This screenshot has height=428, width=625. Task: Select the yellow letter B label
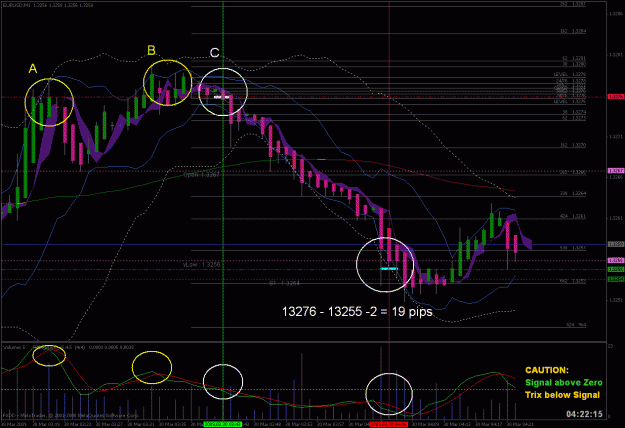(151, 50)
